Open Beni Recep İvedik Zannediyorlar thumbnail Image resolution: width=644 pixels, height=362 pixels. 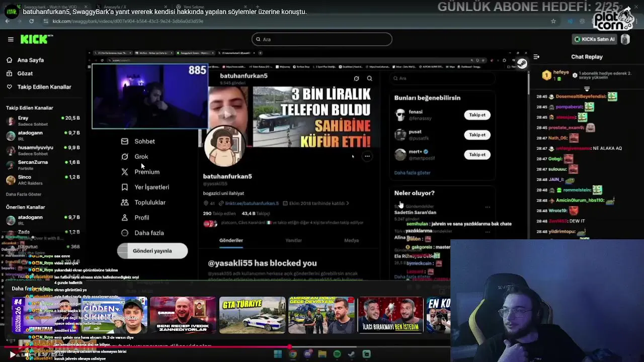coord(183,315)
